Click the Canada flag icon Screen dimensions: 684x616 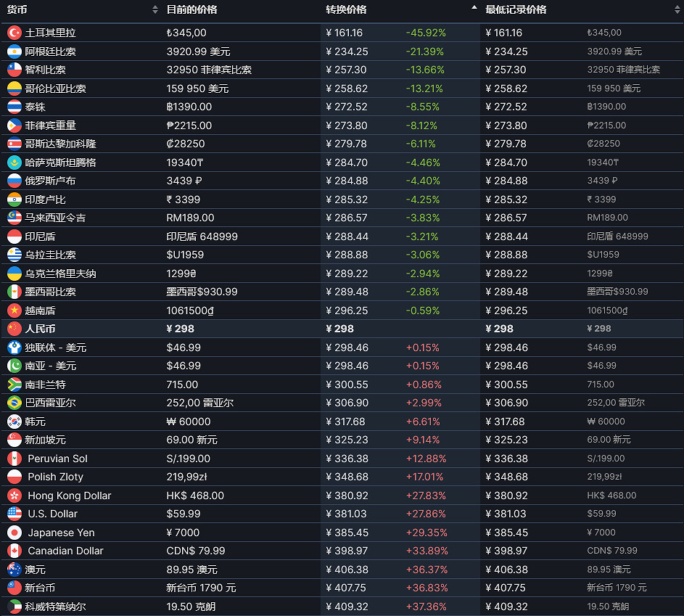[14, 551]
